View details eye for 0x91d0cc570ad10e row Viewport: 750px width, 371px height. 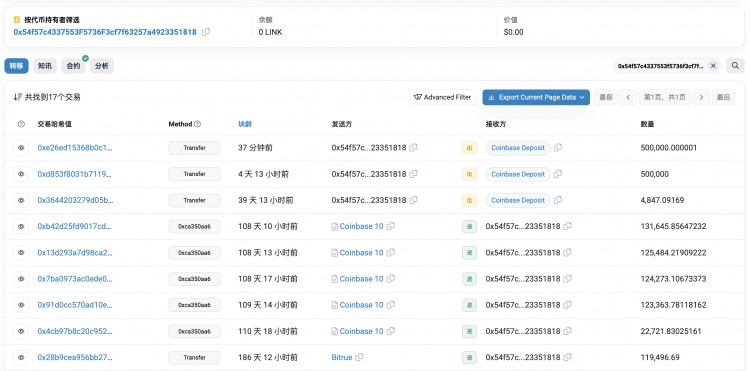pyautogui.click(x=21, y=305)
